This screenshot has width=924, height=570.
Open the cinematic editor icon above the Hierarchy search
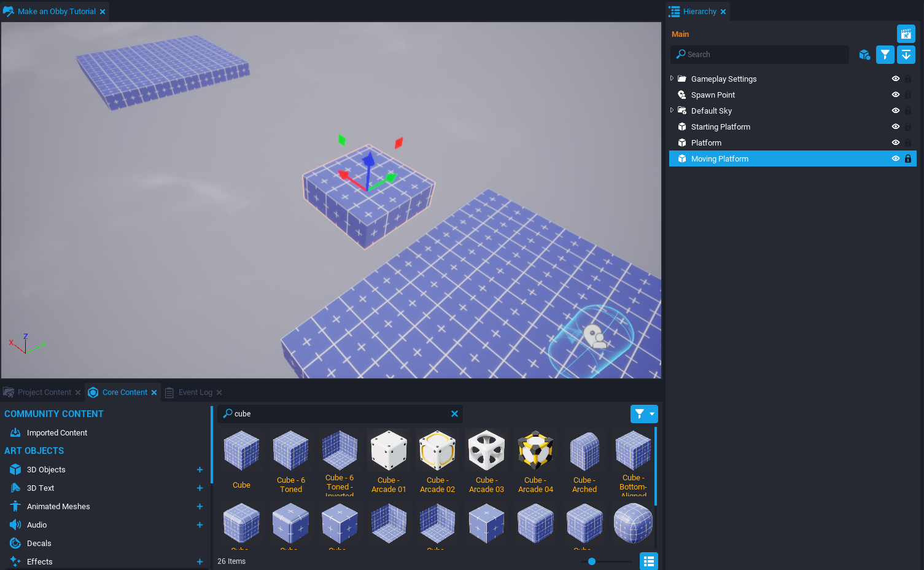pyautogui.click(x=906, y=34)
